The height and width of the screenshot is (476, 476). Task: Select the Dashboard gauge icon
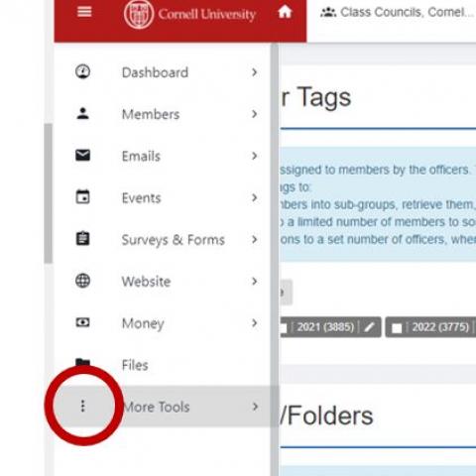pos(82,71)
